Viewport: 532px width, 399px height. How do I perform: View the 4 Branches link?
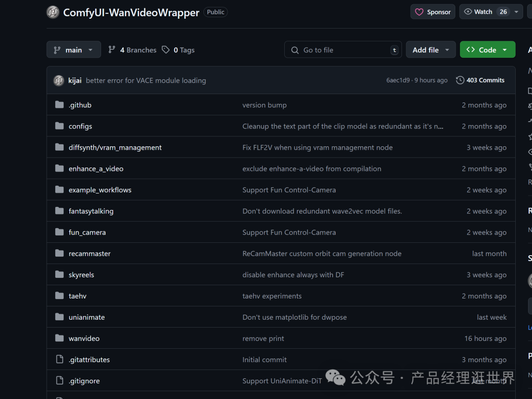click(x=133, y=50)
